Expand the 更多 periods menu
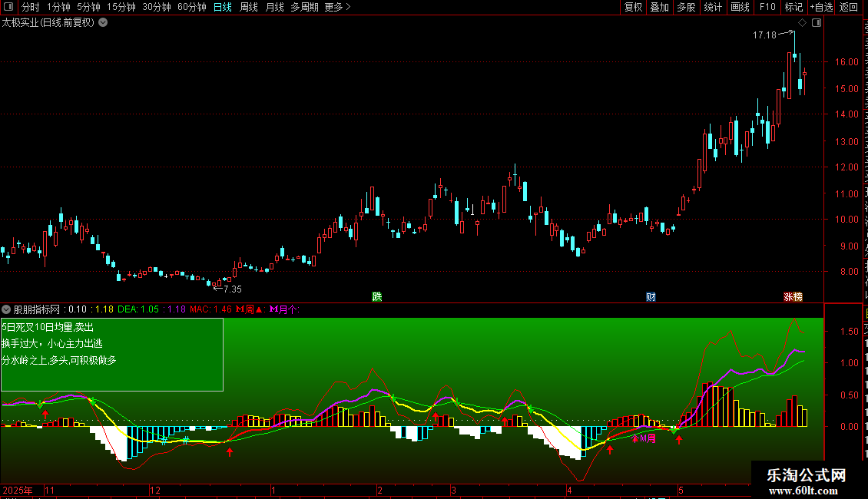Image resolution: width=868 pixels, height=499 pixels. click(338, 7)
